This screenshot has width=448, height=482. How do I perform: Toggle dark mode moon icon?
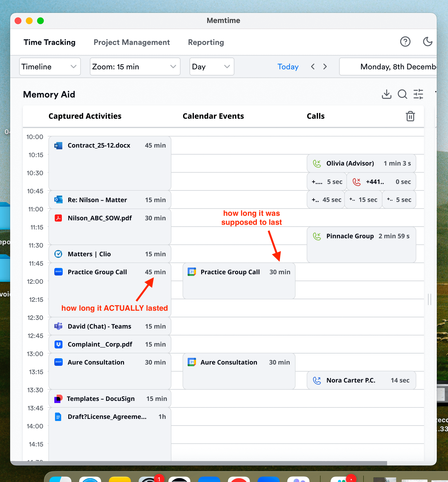point(427,42)
